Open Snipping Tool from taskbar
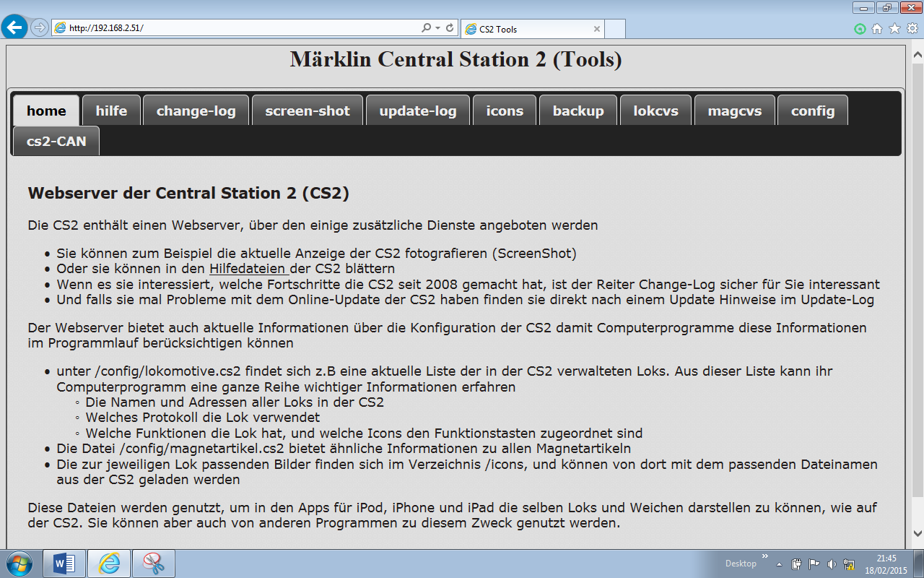This screenshot has width=924, height=578. pos(154,564)
